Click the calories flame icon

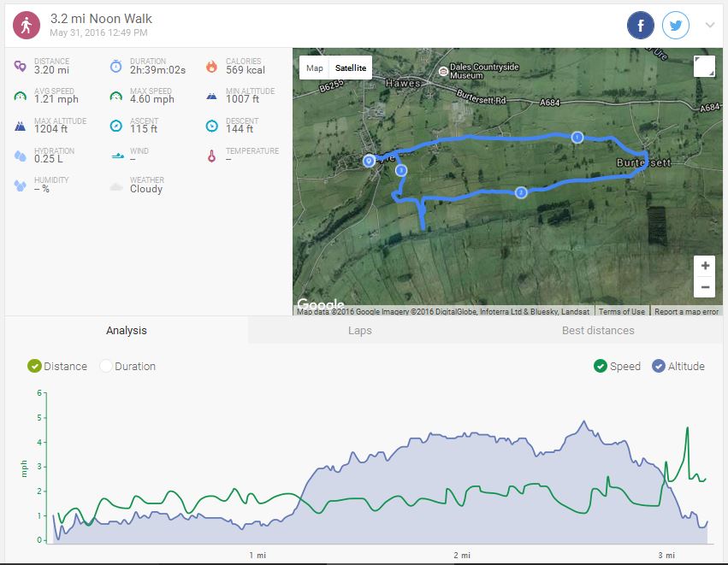(211, 67)
